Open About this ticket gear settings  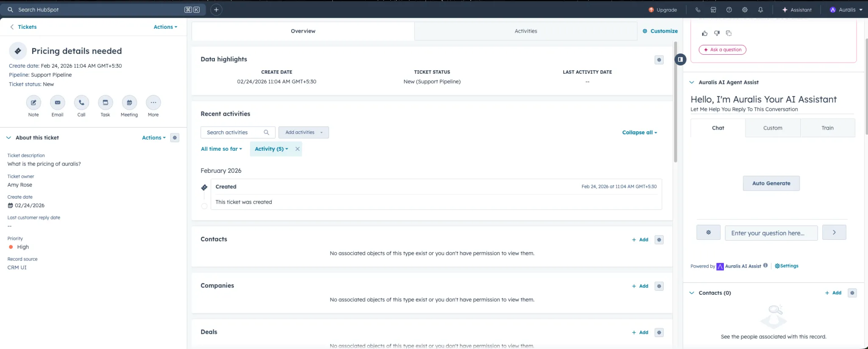175,138
